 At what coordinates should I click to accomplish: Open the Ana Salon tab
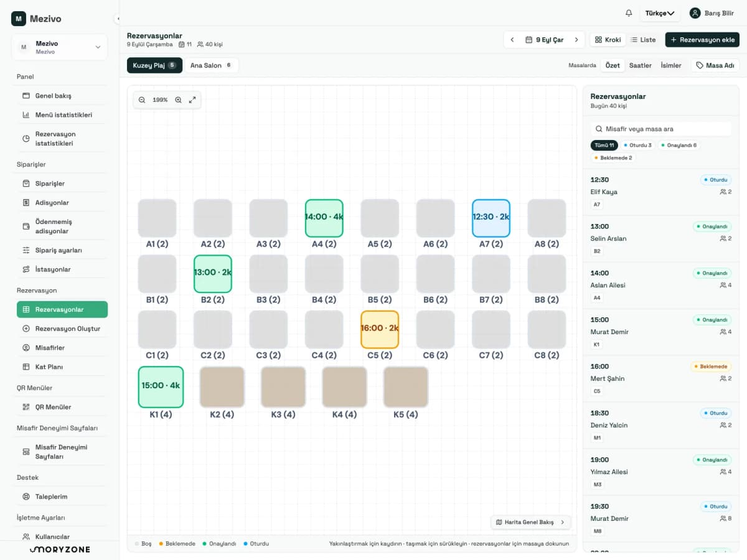pos(211,65)
